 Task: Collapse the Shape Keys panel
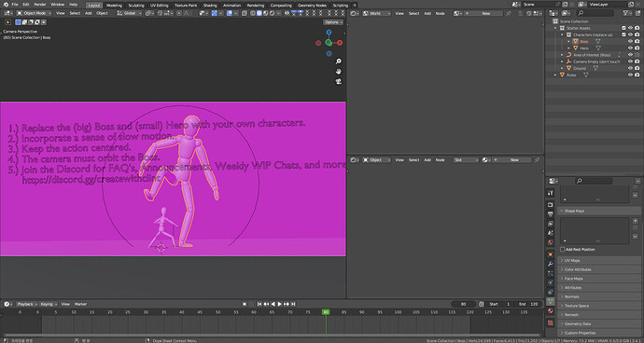pyautogui.click(x=599, y=211)
